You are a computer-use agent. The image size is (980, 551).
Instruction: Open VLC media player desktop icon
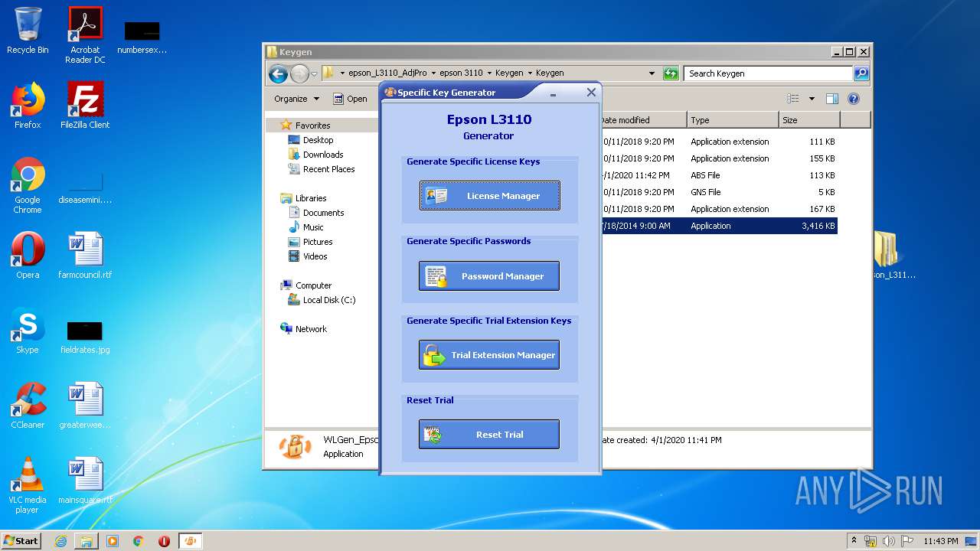(28, 485)
